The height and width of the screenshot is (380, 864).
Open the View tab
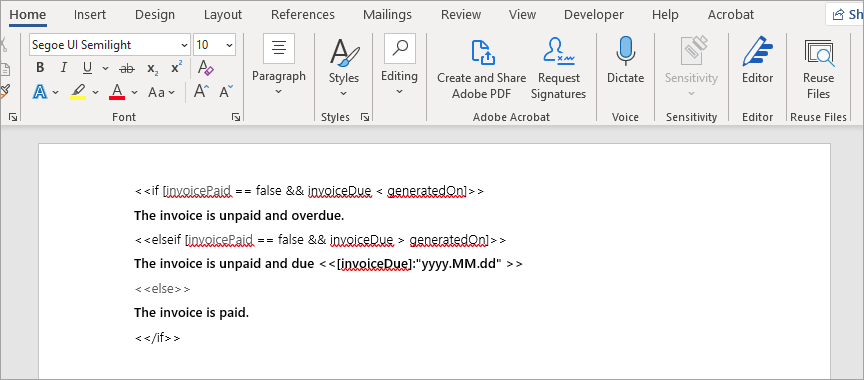point(522,14)
